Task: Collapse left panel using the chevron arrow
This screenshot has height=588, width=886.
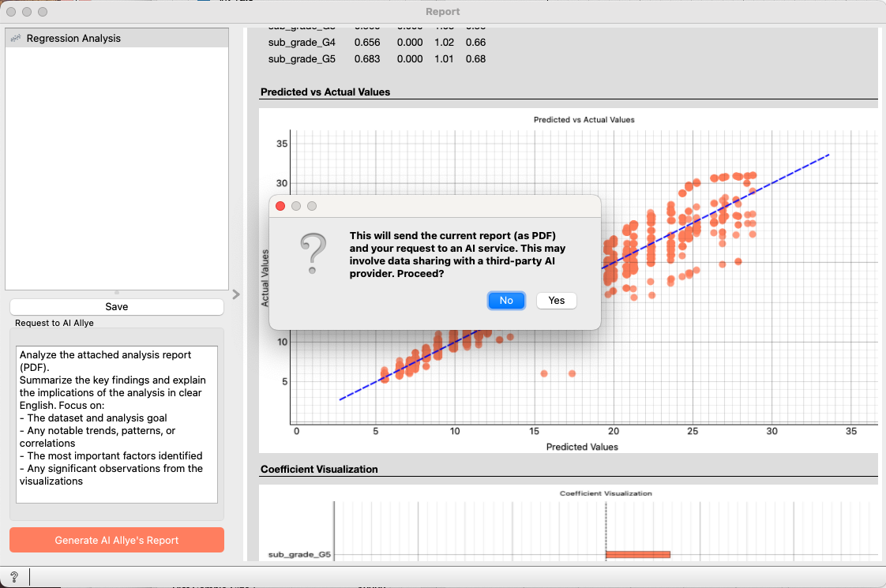Action: tap(235, 294)
